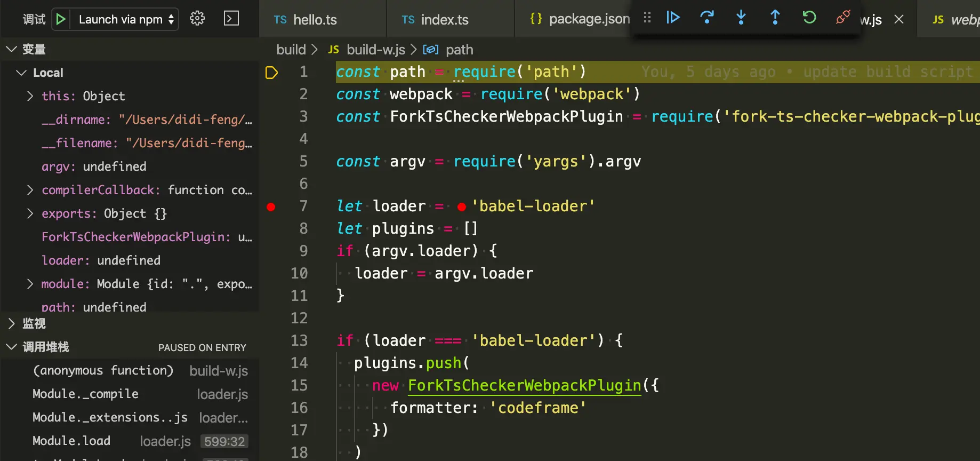
Task: Step out of the current function
Action: point(775,18)
